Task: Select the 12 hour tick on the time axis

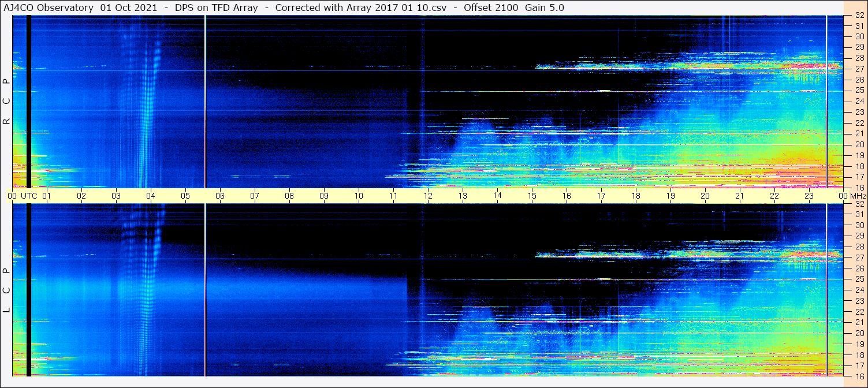Action: click(428, 196)
